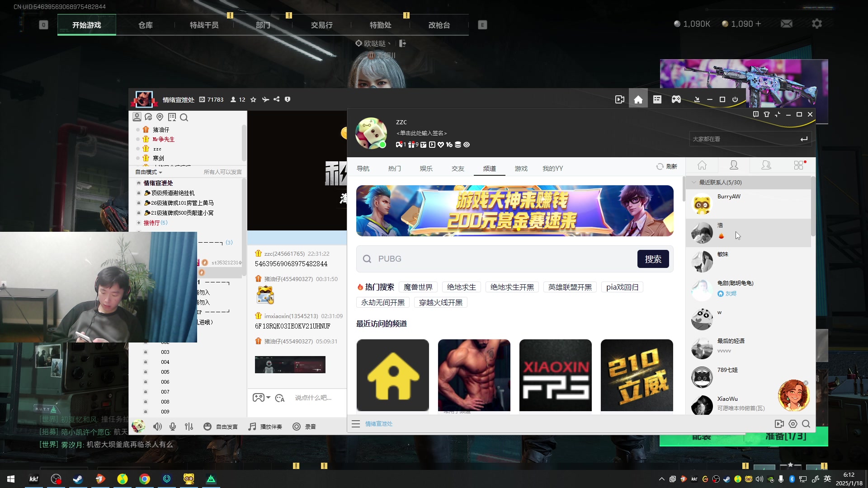Click the favorite star icon in channel header

(253, 99)
